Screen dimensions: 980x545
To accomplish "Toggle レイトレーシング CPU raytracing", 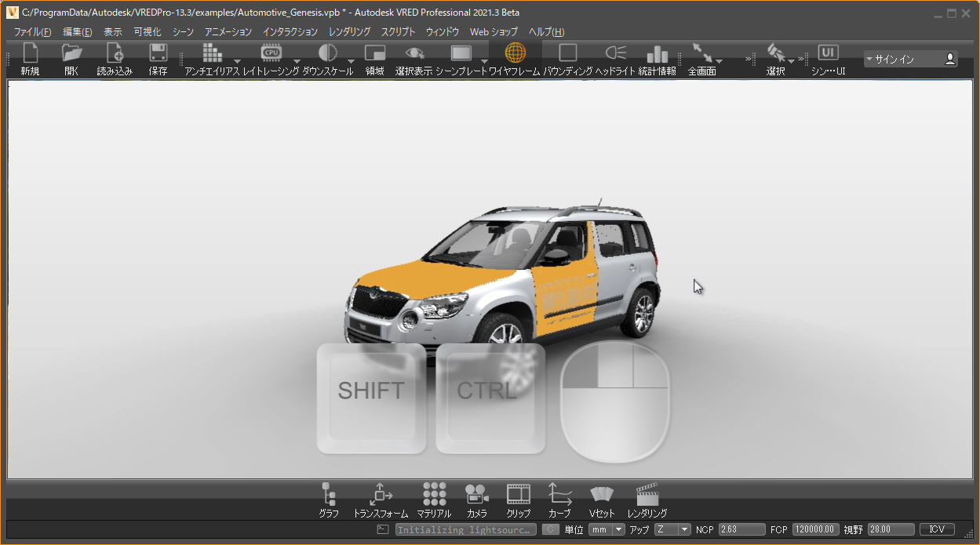I will tap(271, 53).
